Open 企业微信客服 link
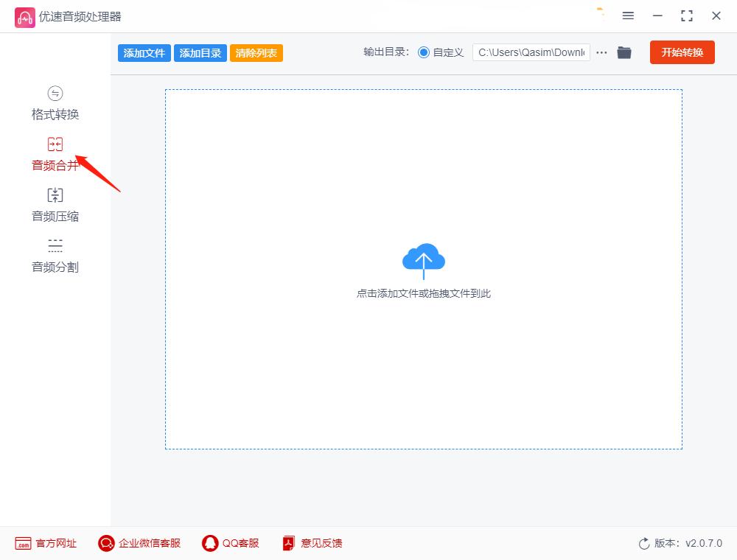The image size is (737, 560). click(x=150, y=544)
